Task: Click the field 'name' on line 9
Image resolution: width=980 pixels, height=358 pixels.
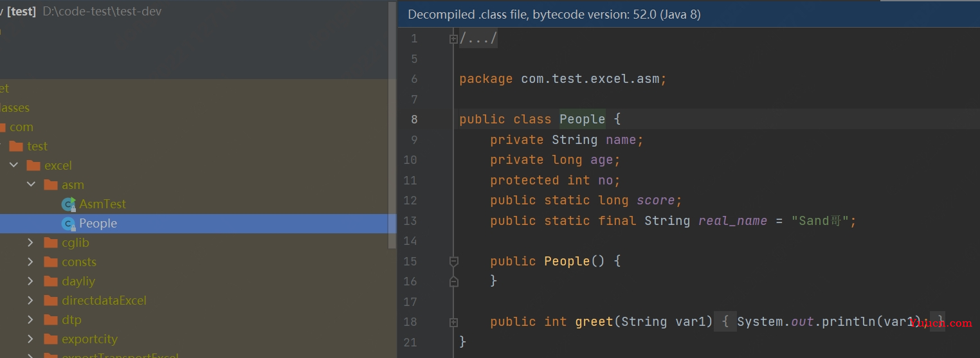Action: 621,140
